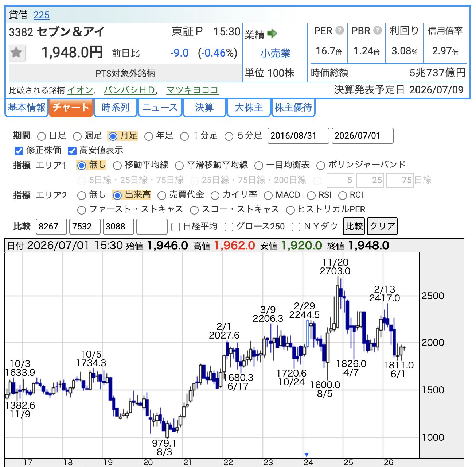The height and width of the screenshot is (467, 476).
Task: Click the 比較 button
Action: click(354, 226)
